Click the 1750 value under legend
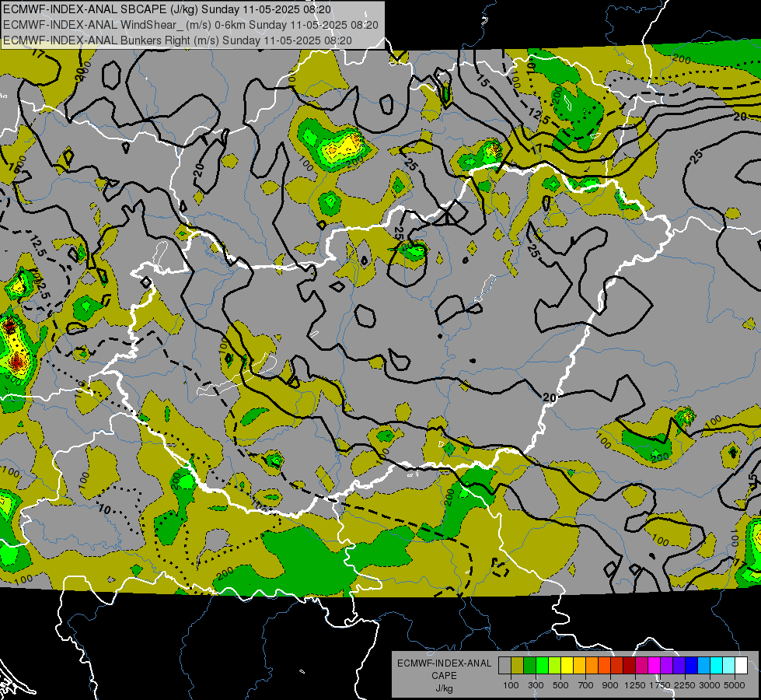Screen dimensions: 761x700 pyautogui.click(x=660, y=685)
